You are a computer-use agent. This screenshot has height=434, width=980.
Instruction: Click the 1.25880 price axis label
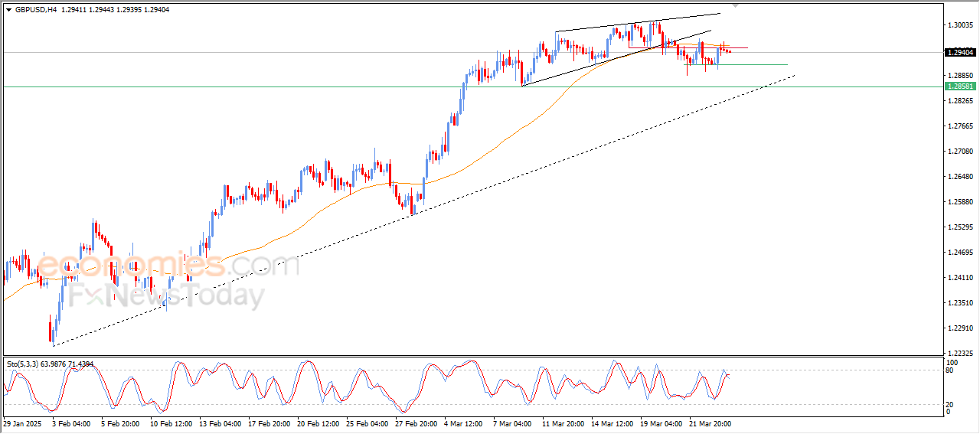coord(960,202)
